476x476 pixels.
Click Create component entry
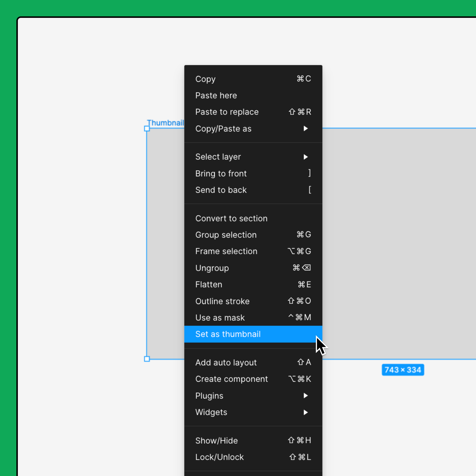pyautogui.click(x=231, y=379)
